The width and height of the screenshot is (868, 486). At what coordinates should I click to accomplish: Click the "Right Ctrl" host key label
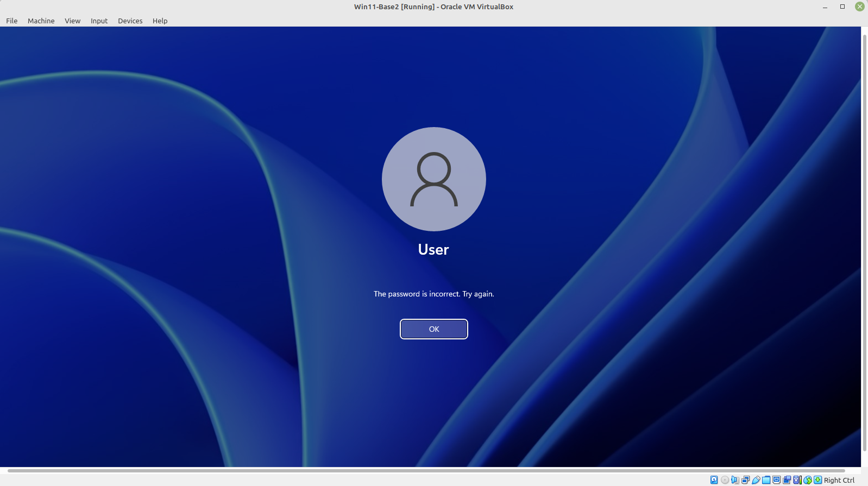839,480
